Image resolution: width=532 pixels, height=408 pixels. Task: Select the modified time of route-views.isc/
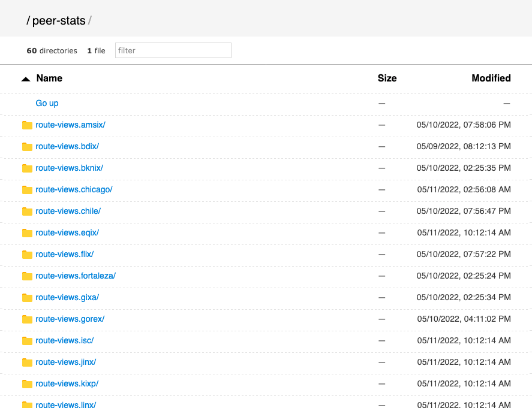pyautogui.click(x=464, y=340)
